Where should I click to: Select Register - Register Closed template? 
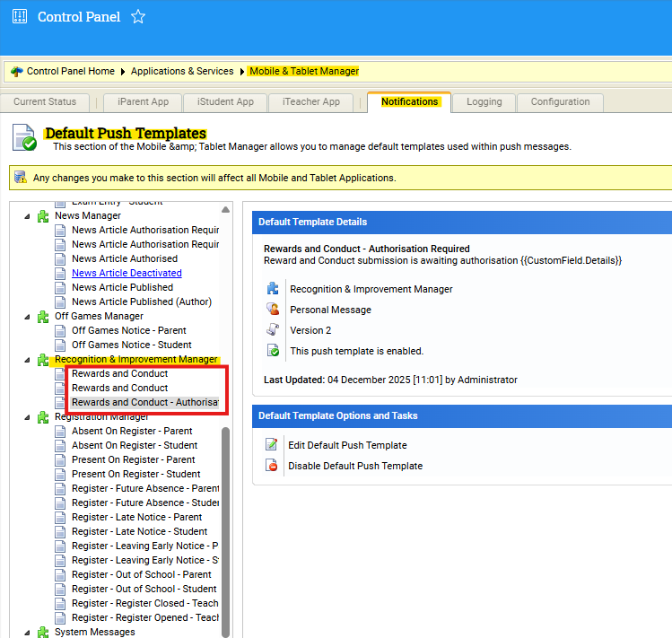point(145,603)
